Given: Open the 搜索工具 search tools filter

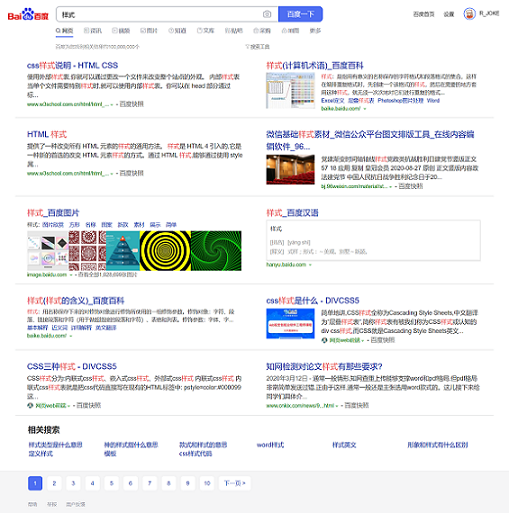Looking at the screenshot, I should [257, 47].
